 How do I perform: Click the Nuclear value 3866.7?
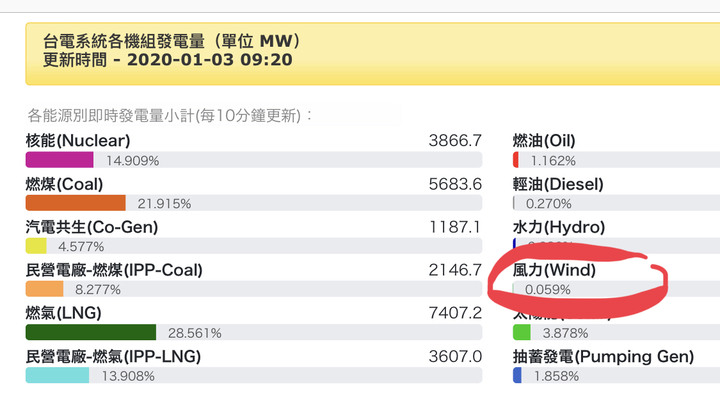point(455,141)
